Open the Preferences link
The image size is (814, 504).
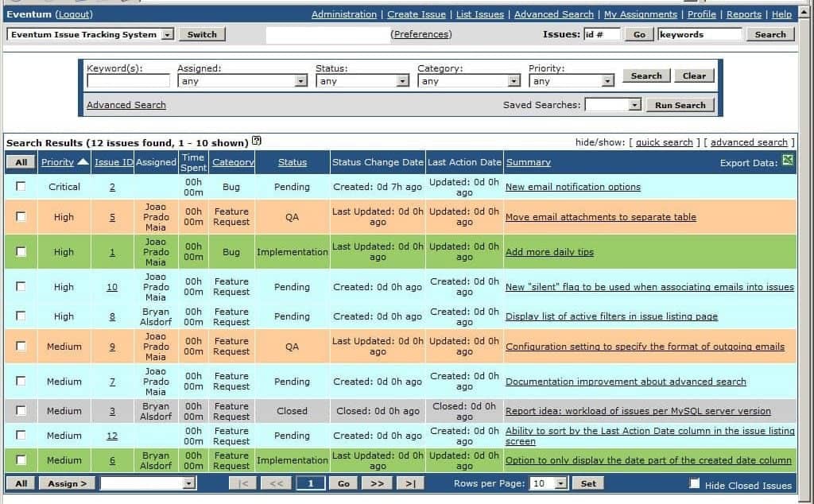pos(421,34)
